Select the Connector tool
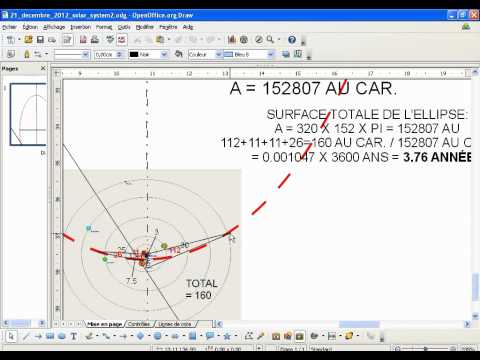 click(x=106, y=336)
